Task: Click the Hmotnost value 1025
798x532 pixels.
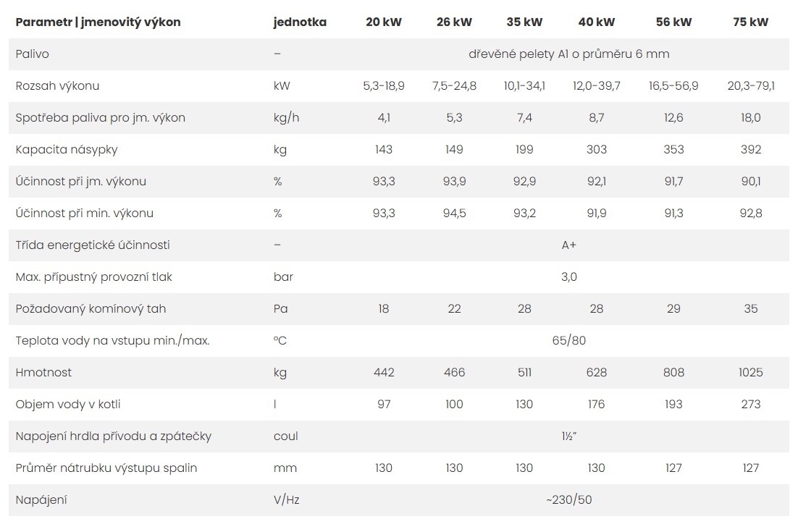Action: [751, 372]
